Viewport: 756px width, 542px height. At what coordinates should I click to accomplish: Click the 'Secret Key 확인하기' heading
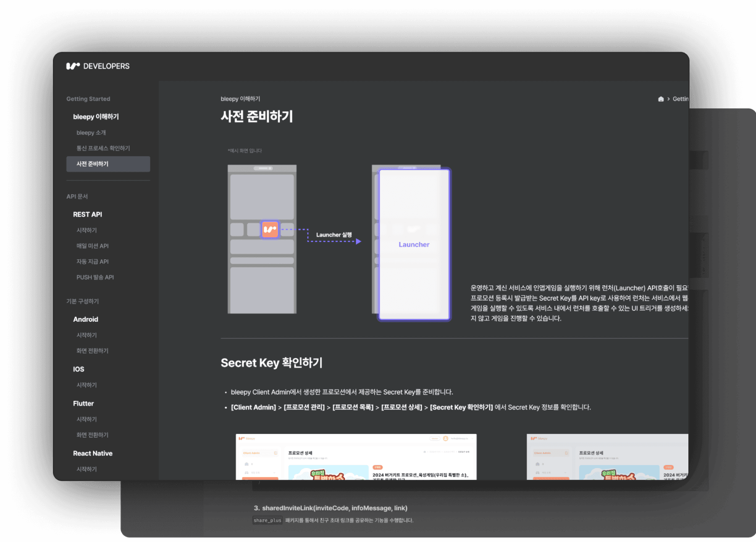pos(272,363)
